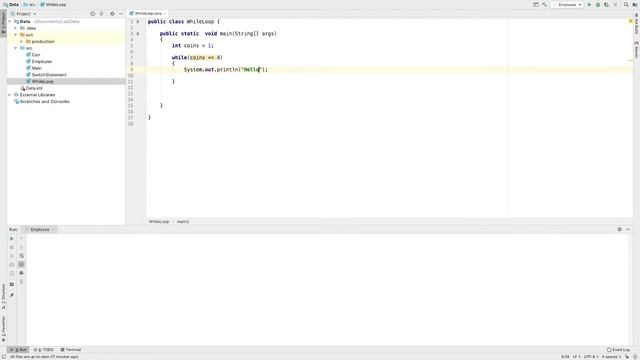Build project with the hammer icon
Screen dimensions: 640x360
pos(544,4)
